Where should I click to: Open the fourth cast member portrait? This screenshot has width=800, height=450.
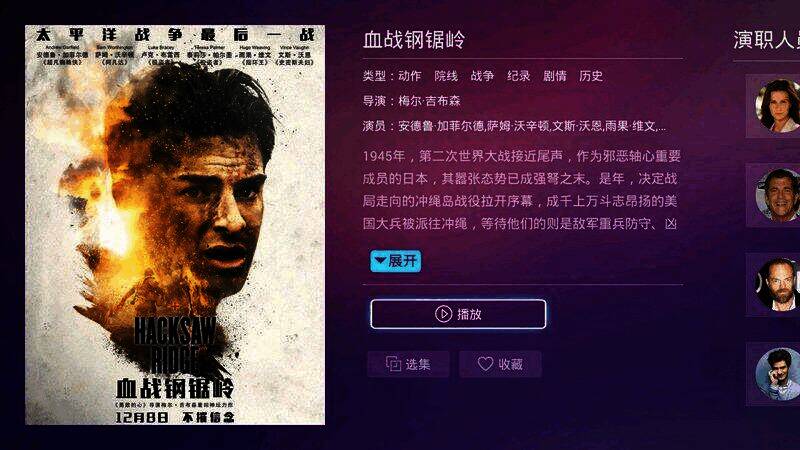[x=778, y=373]
